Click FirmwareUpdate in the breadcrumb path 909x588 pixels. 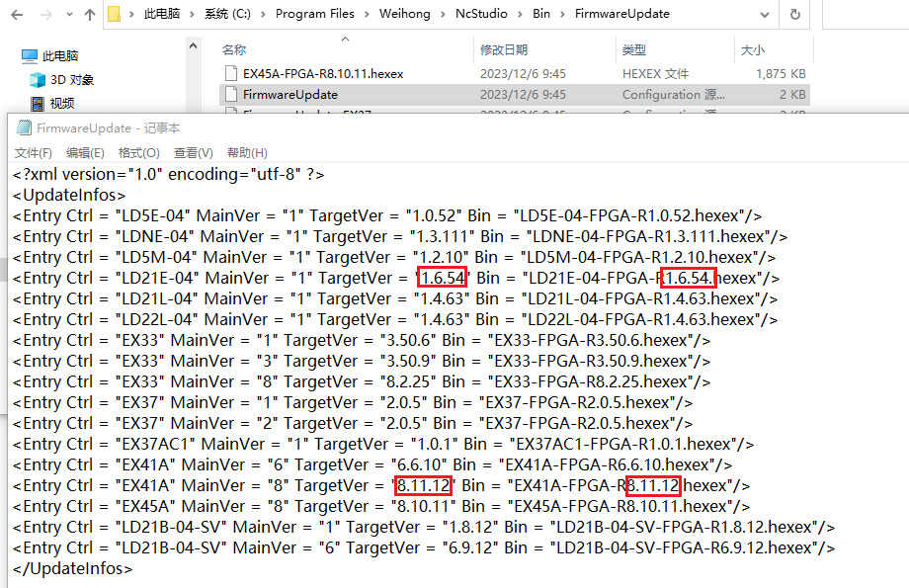point(622,14)
